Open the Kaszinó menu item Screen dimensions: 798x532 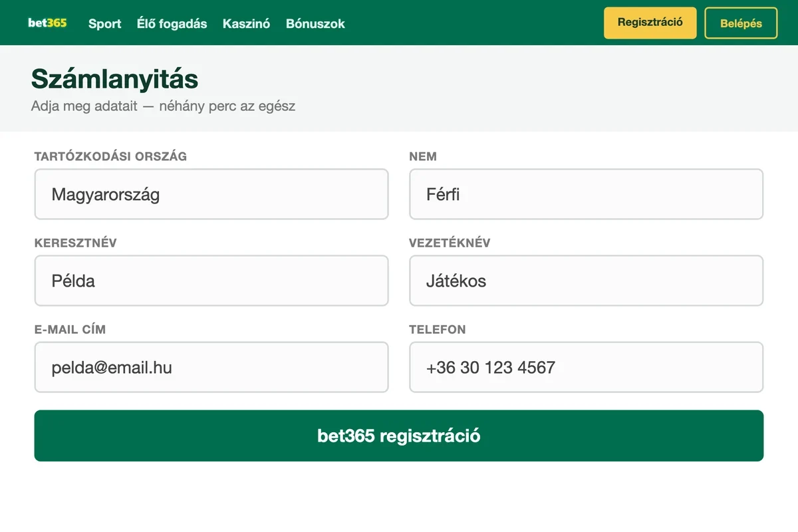coord(246,23)
